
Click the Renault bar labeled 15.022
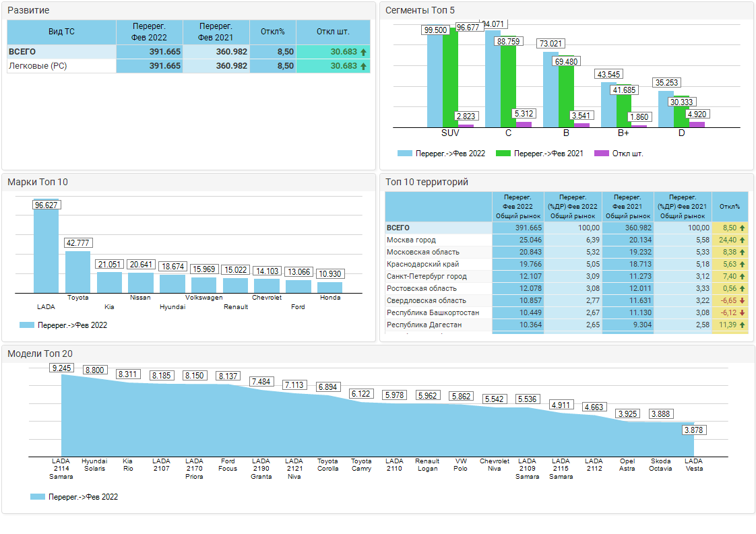tap(235, 286)
